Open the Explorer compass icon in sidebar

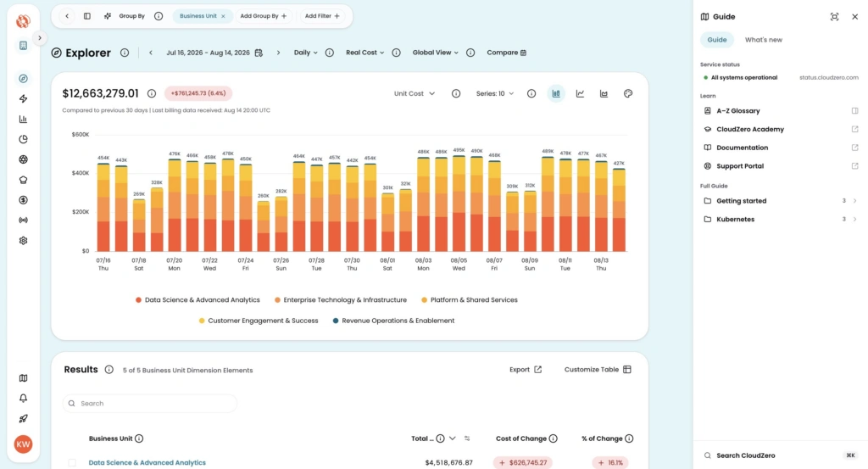23,79
